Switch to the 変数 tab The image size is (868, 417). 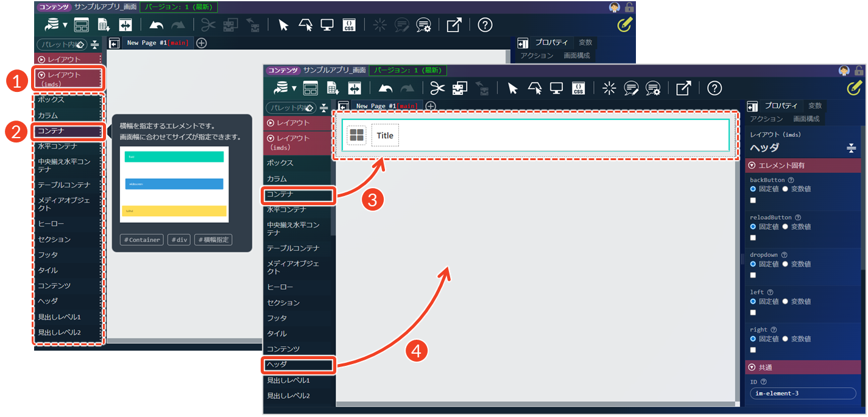pyautogui.click(x=814, y=106)
